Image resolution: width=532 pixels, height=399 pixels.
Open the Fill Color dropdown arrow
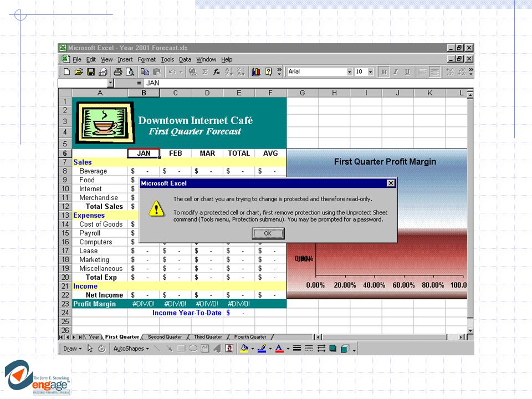point(253,349)
